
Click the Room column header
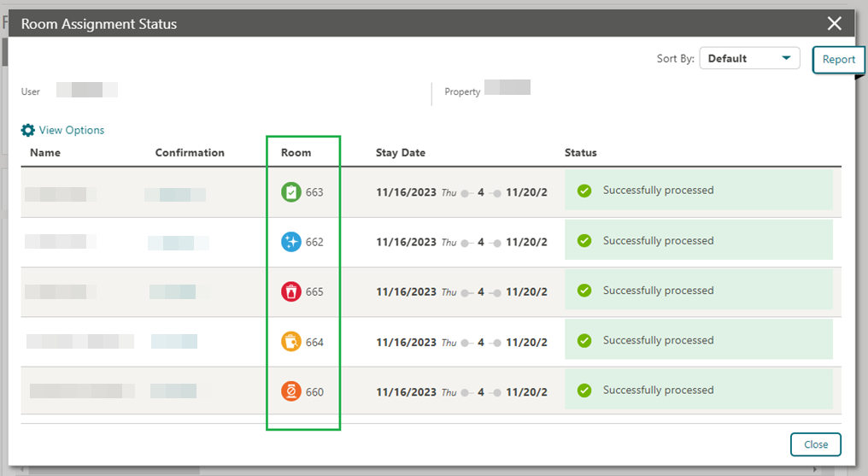(296, 153)
